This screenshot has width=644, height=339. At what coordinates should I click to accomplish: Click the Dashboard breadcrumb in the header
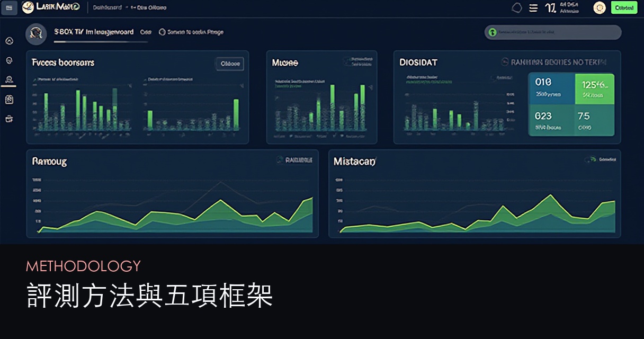[x=107, y=7]
